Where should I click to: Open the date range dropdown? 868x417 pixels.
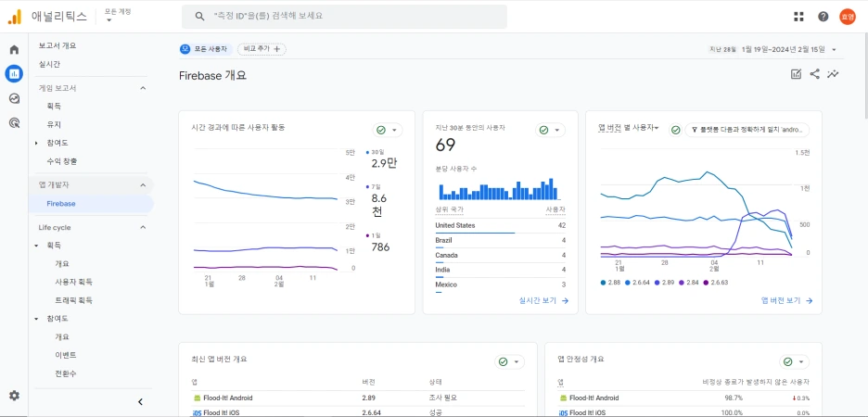tap(834, 50)
